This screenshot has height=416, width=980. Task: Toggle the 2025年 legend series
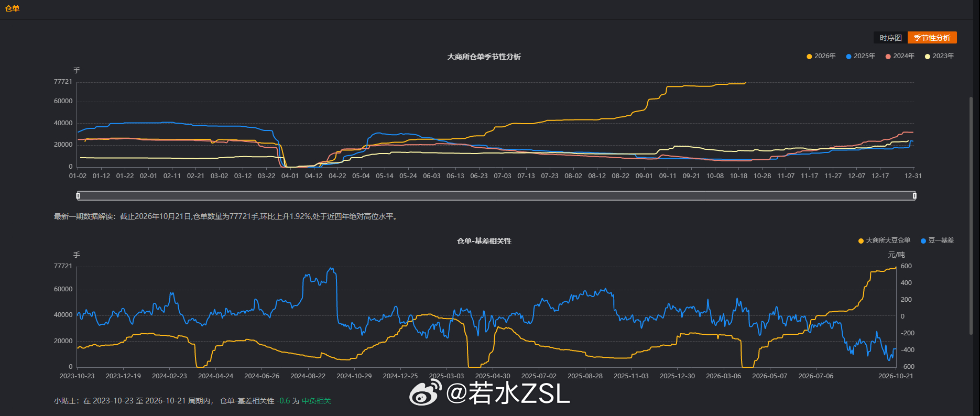click(861, 56)
